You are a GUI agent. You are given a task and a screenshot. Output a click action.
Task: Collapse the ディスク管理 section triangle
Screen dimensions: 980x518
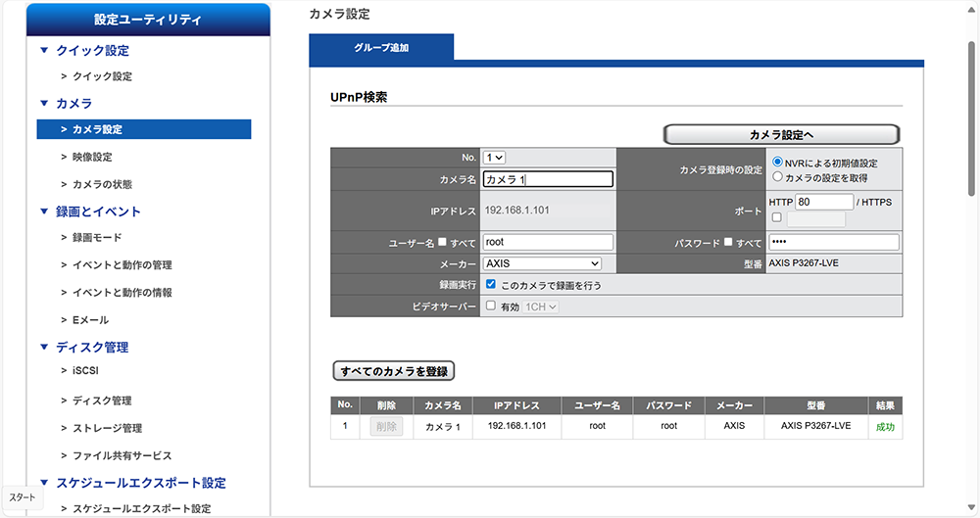44,347
